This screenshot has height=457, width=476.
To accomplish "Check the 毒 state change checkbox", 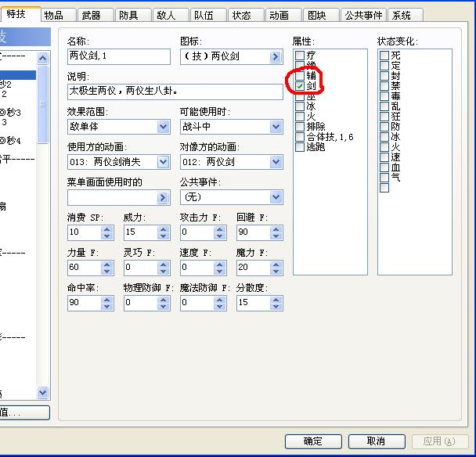I will pyautogui.click(x=384, y=96).
